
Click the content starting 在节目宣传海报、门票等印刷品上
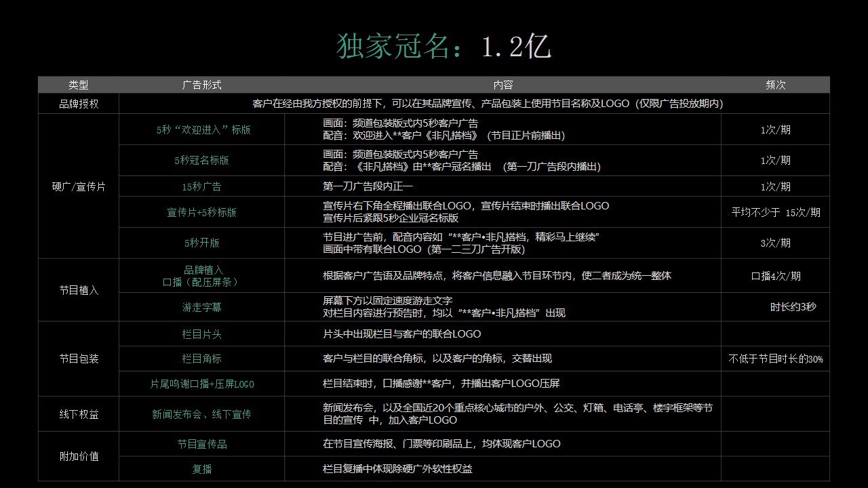(x=502, y=444)
